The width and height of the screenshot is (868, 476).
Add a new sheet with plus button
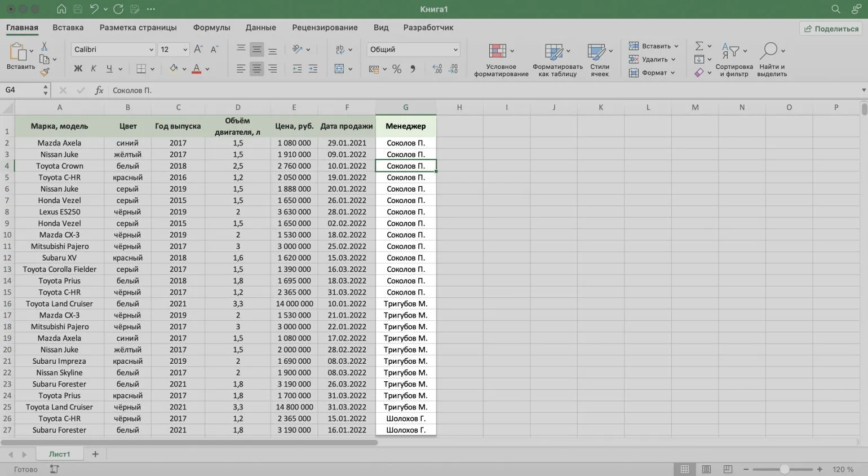pyautogui.click(x=95, y=454)
